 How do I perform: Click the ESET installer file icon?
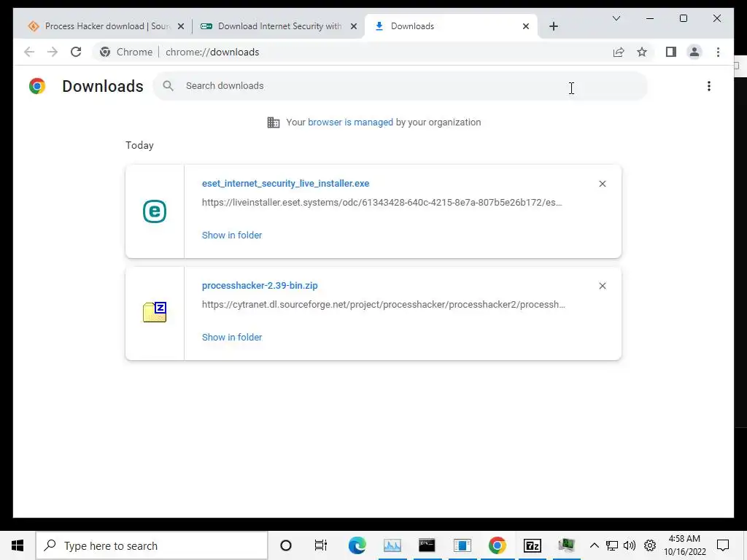[x=155, y=211]
